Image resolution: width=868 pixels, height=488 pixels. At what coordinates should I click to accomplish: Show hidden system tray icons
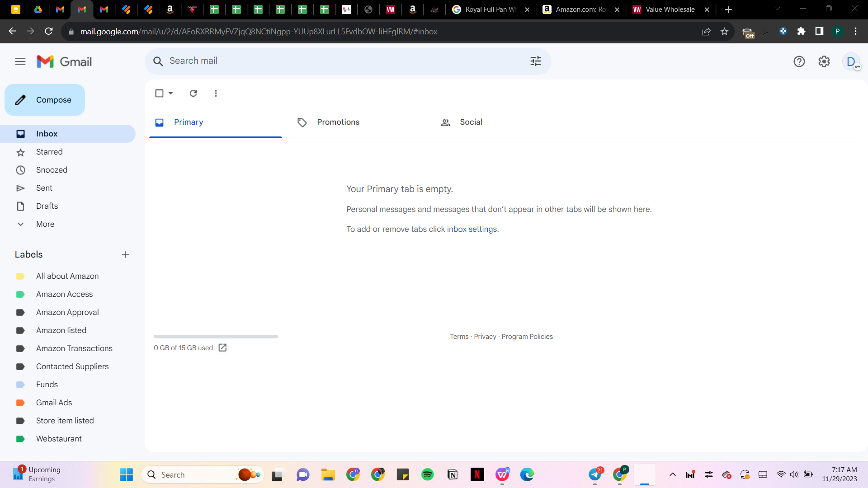coord(672,474)
